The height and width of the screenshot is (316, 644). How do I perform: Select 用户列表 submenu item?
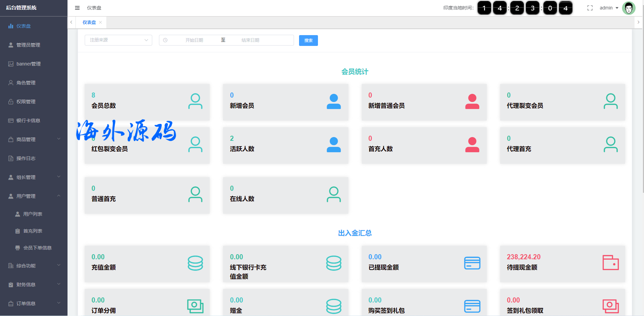(x=33, y=214)
